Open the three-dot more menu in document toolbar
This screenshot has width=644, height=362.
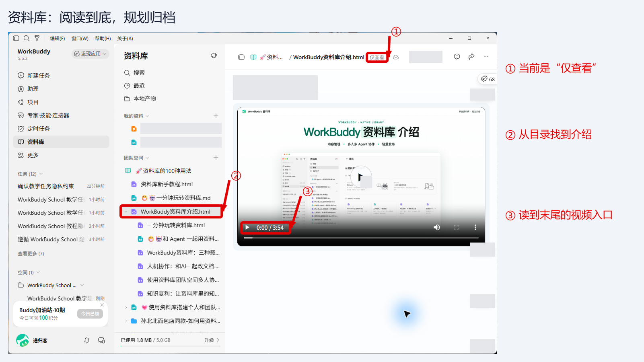coord(486,57)
